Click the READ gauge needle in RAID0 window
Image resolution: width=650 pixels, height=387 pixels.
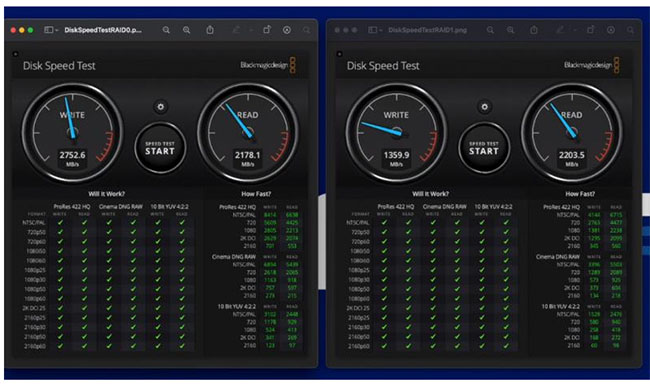coord(239,120)
